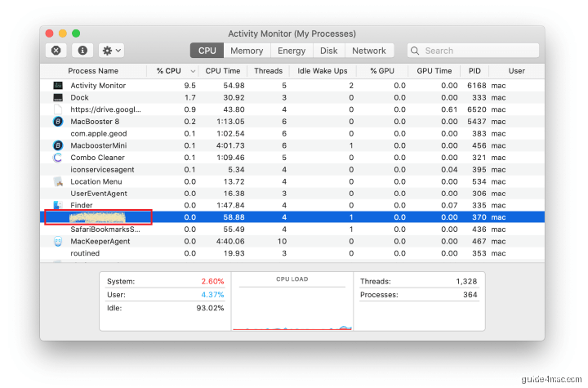This screenshot has height=388, width=588.
Task: Click the Threads count 1,328
Action: tap(466, 282)
